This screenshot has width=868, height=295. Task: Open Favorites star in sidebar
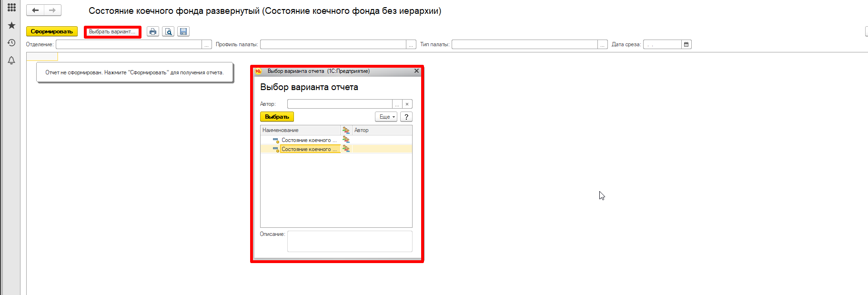tap(11, 25)
